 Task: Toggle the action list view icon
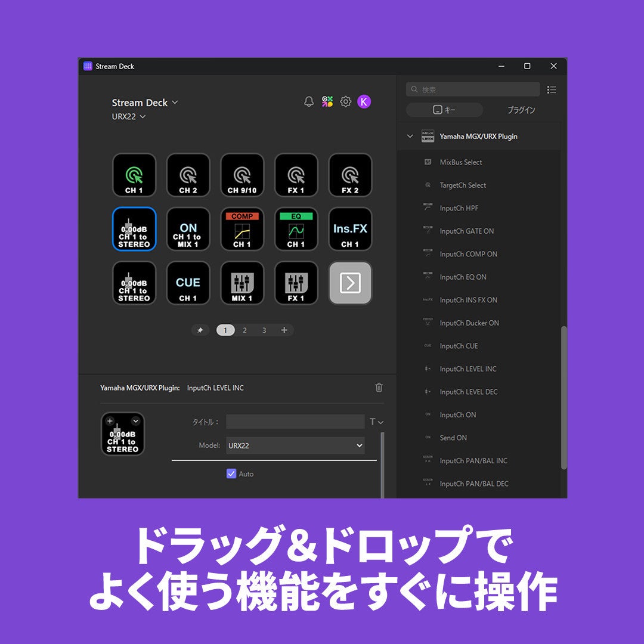[552, 89]
